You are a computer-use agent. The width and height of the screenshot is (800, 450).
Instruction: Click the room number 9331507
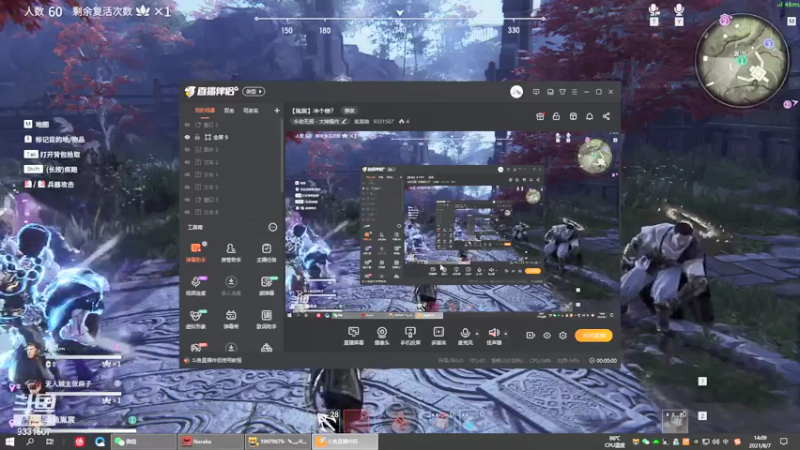tap(383, 121)
